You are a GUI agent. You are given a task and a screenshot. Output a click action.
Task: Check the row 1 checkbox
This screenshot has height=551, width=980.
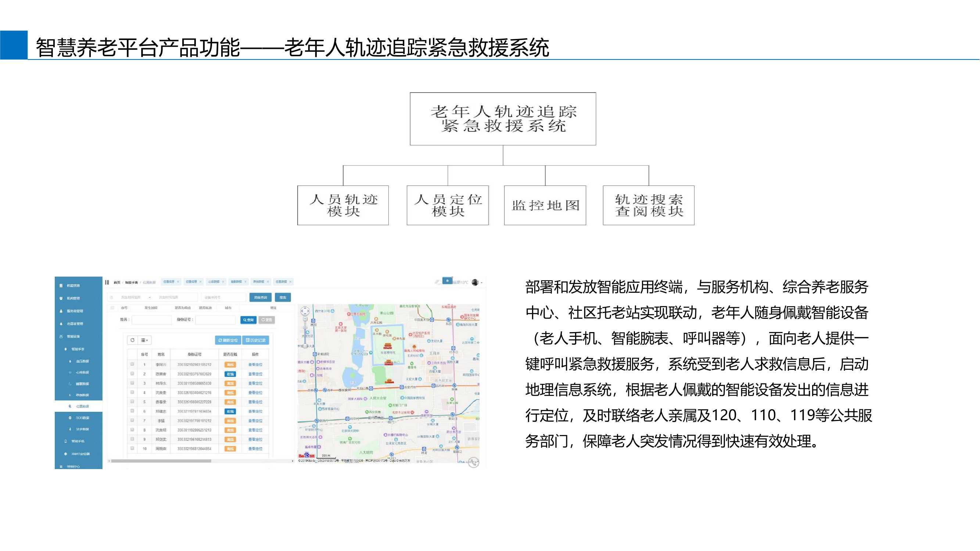click(132, 364)
